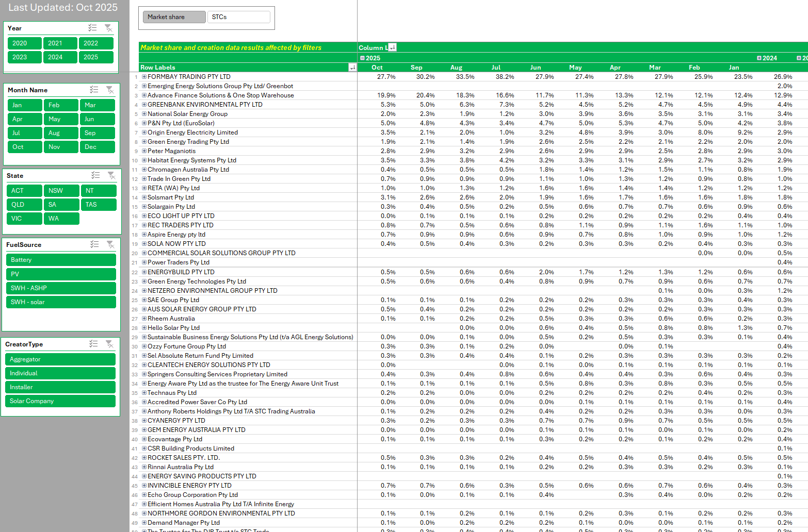Toggle 2020 in the Year slicer
The image size is (808, 532).
tap(25, 43)
